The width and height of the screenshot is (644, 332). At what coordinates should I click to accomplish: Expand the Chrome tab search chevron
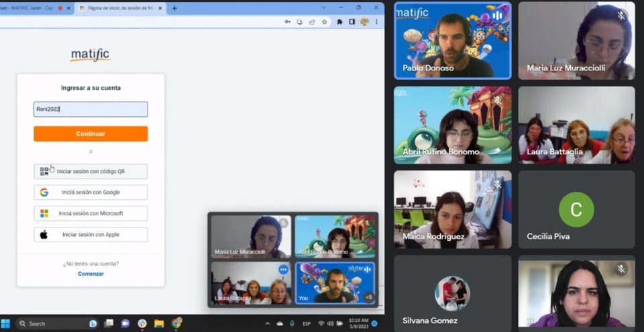click(x=323, y=8)
